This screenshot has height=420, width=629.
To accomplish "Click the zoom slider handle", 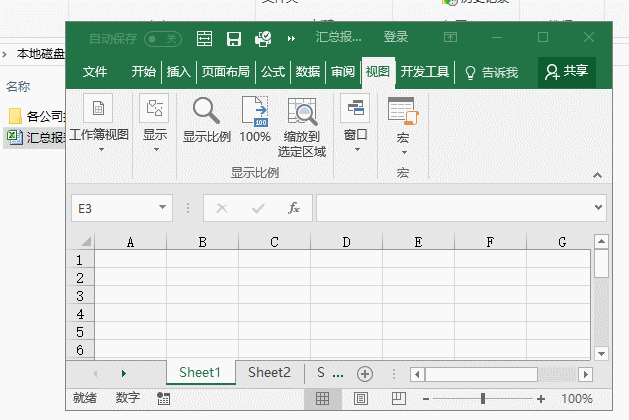I will pyautogui.click(x=483, y=398).
